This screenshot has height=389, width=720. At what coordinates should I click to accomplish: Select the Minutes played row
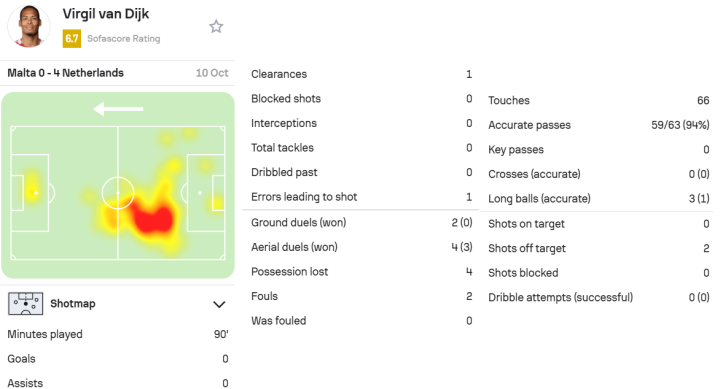click(118, 334)
